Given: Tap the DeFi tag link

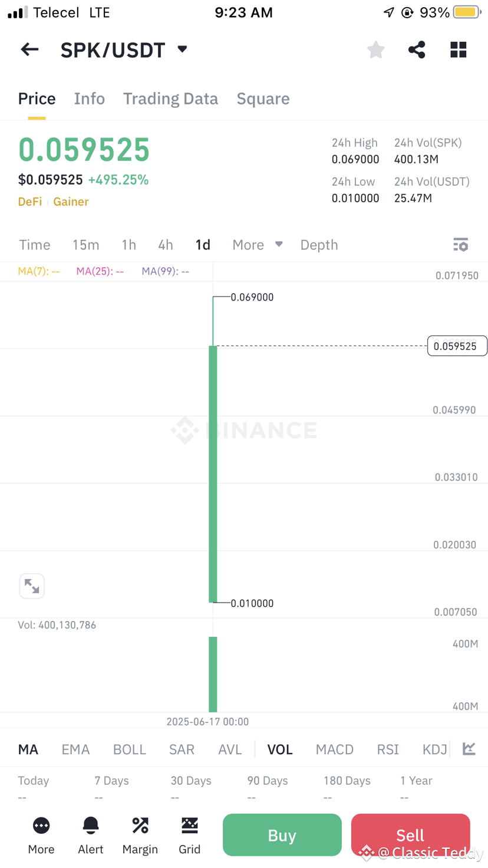Looking at the screenshot, I should (x=30, y=202).
